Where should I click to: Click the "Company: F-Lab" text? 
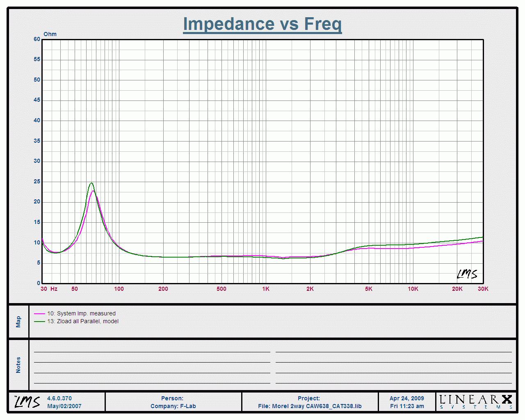pyautogui.click(x=173, y=406)
